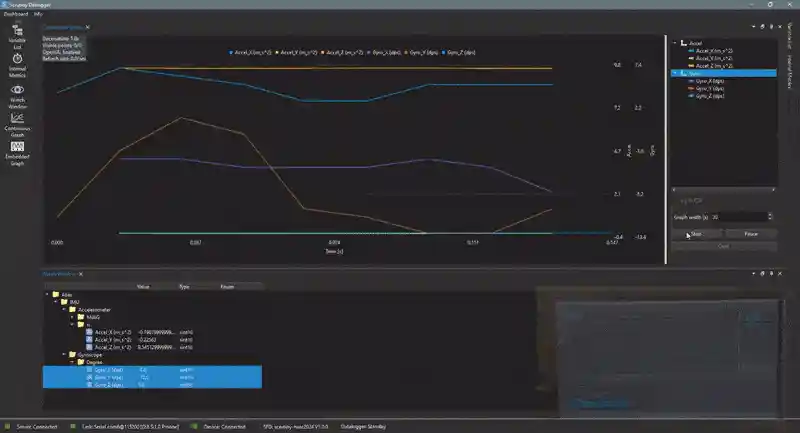Select the Accel axis icon in signal tree

[684, 43]
